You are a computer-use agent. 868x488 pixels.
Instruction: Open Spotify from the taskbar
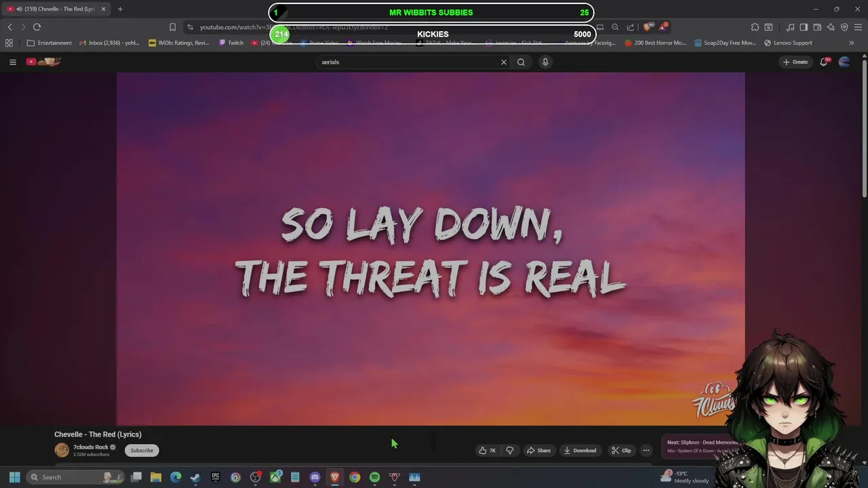[374, 477]
